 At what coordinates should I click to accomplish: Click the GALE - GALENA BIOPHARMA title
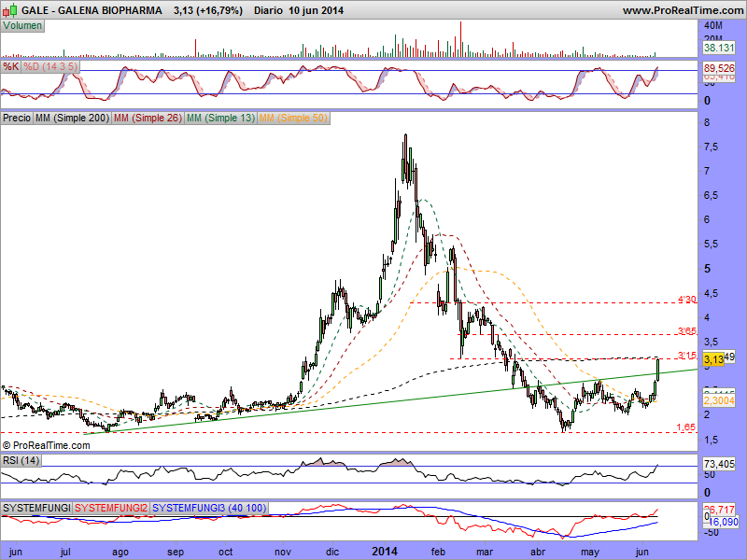92,10
